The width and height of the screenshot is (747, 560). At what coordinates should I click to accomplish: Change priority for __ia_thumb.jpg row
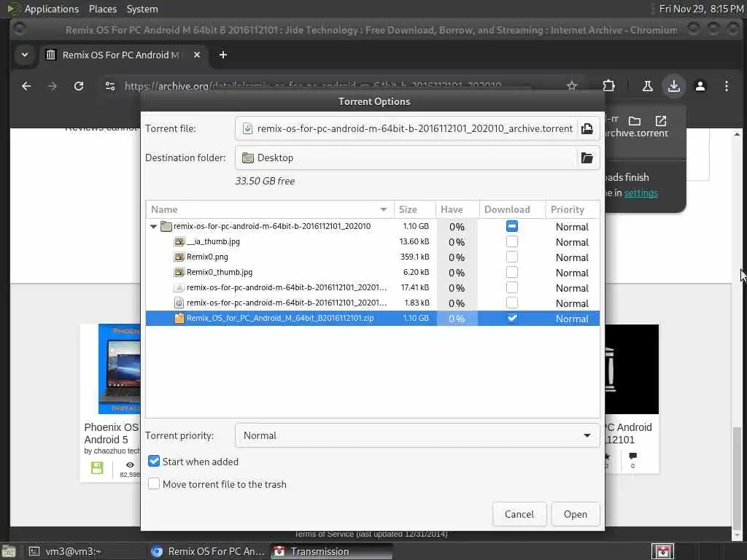click(x=572, y=242)
